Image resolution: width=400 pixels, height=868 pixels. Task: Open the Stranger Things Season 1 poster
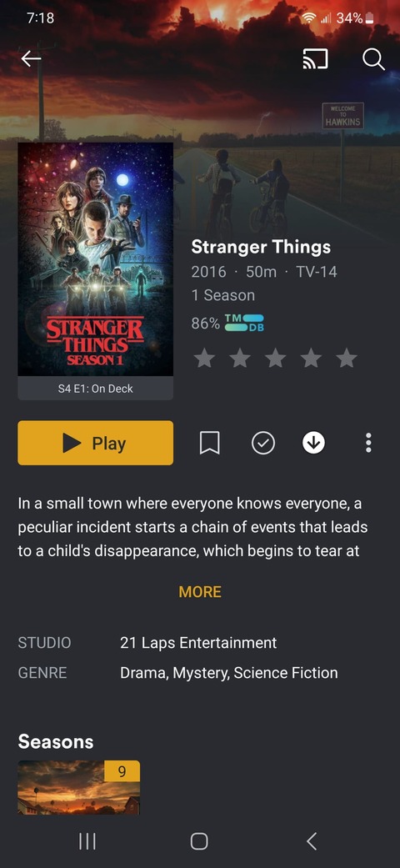[x=95, y=259]
